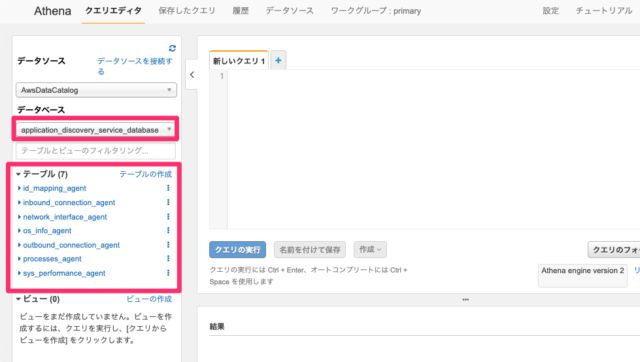This screenshot has width=640, height=362.
Task: Open ワークグループ : primary tab
Action: pos(376,11)
